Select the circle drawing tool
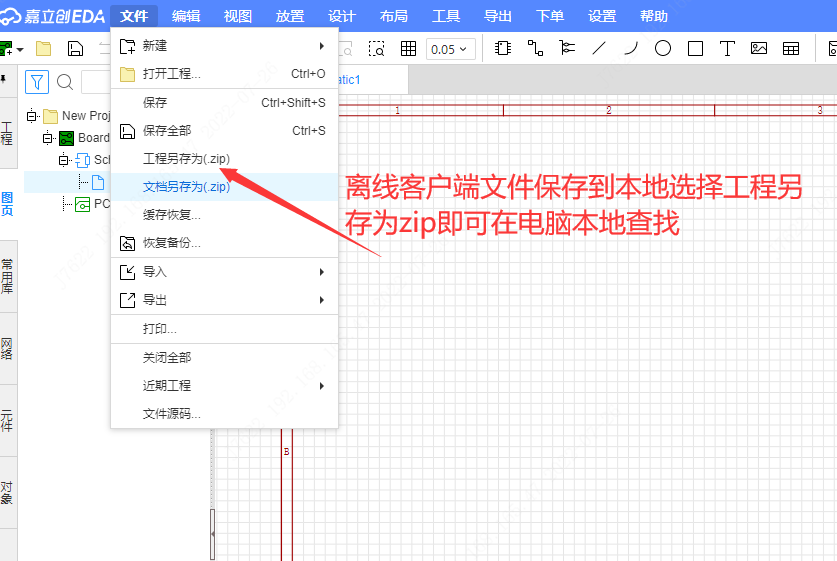837x561 pixels. (x=663, y=49)
